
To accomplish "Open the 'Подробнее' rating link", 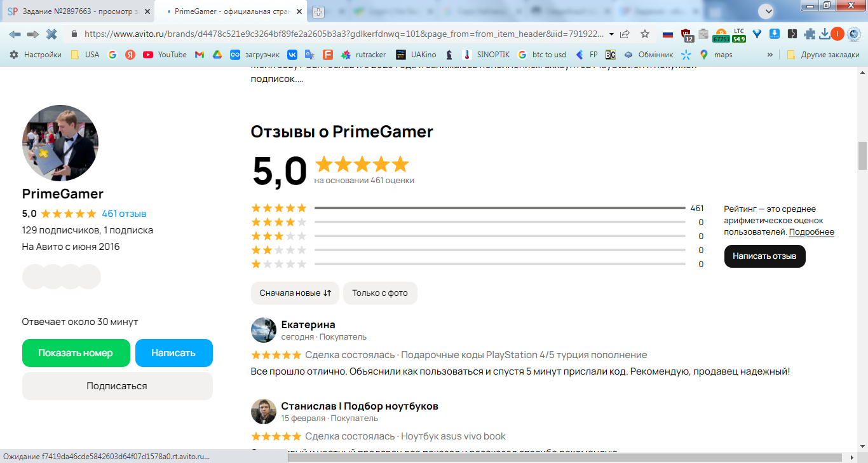I will tap(811, 232).
